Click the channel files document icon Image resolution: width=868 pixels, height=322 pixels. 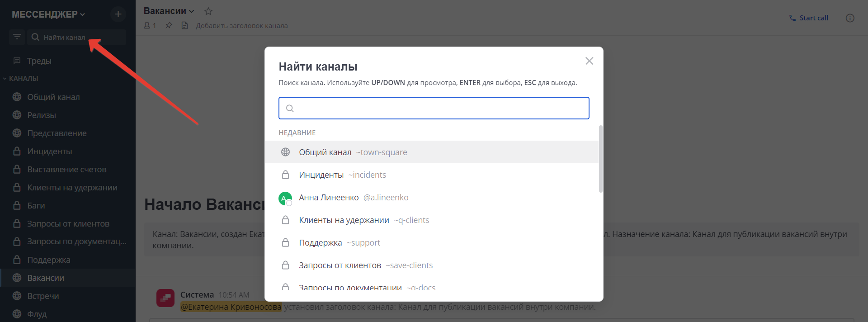tap(184, 25)
